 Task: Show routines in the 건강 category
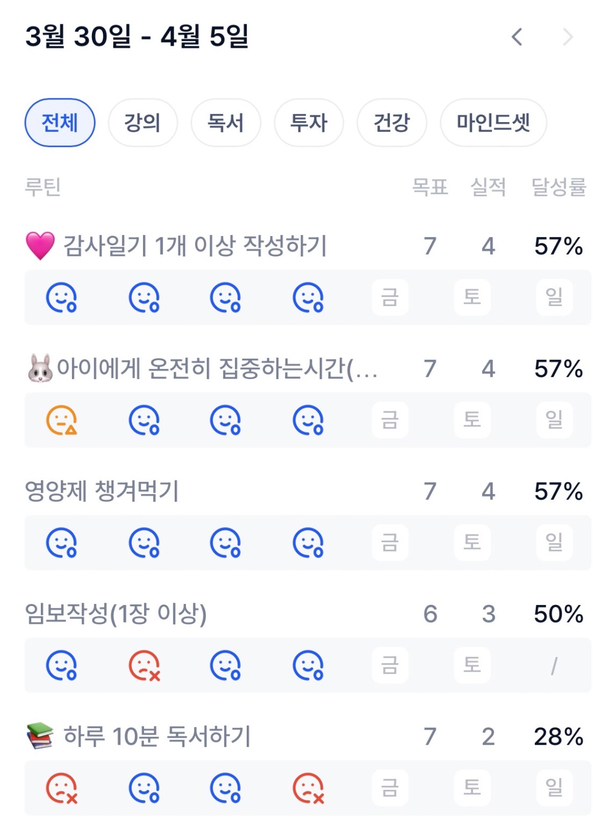pyautogui.click(x=391, y=123)
